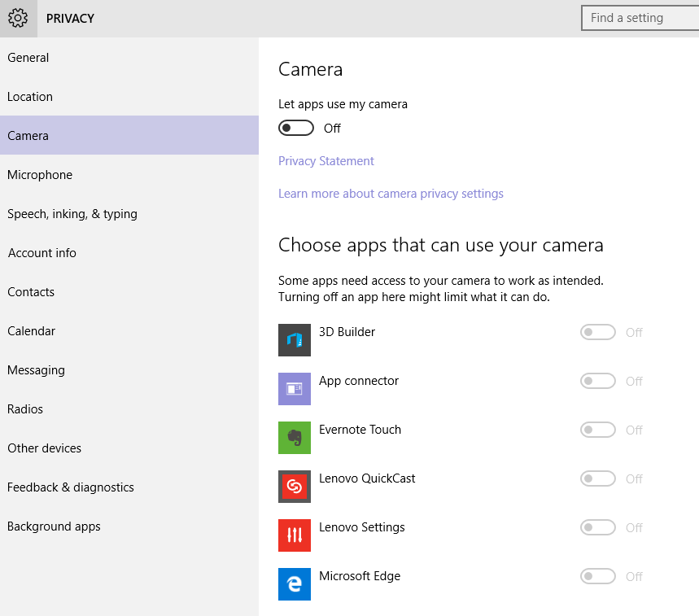This screenshot has height=616, width=699.
Task: Go to Background apps settings
Action: click(x=129, y=526)
